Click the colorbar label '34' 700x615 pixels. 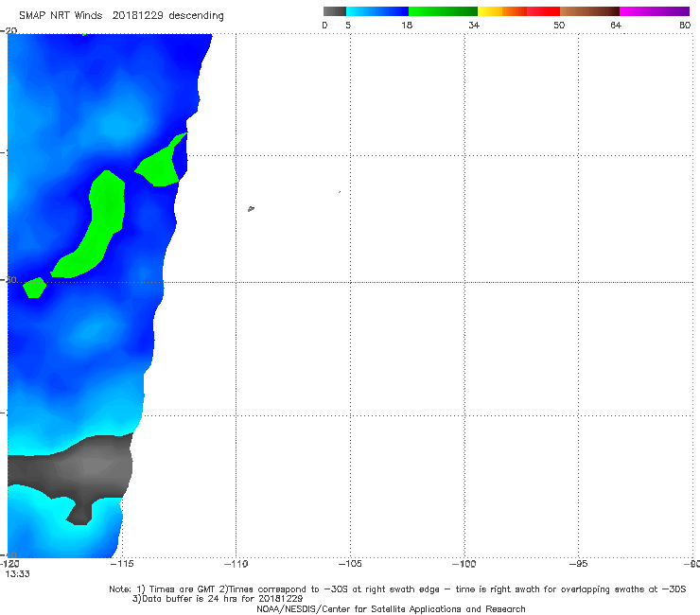click(x=474, y=25)
